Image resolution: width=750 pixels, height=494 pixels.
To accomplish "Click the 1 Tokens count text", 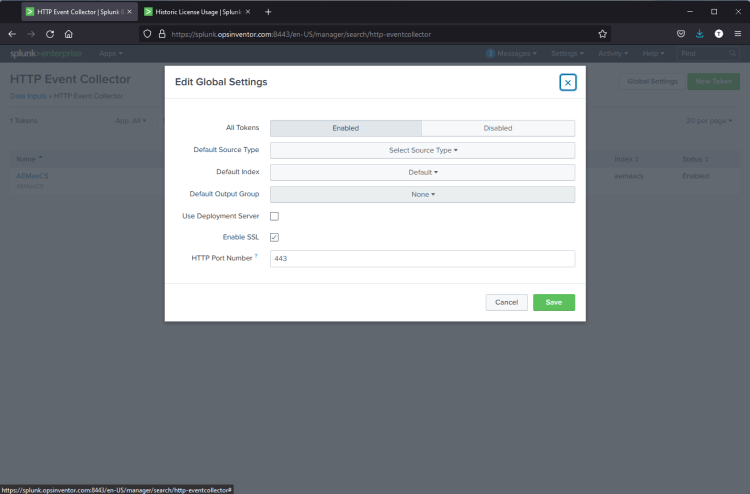I will click(x=23, y=121).
